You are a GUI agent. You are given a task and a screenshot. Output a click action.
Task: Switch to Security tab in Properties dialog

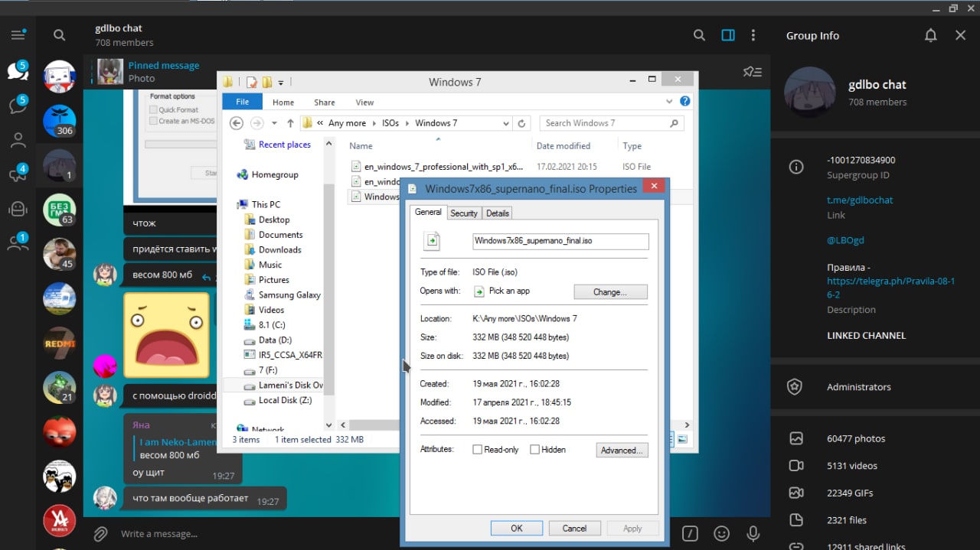pos(464,213)
